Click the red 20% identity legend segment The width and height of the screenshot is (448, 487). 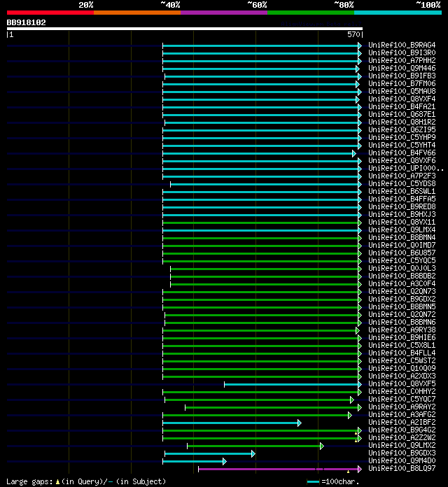(x=50, y=13)
